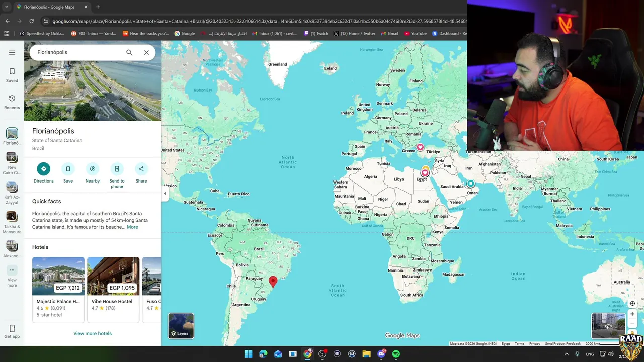Click the Greenland label on map
Image resolution: width=644 pixels, height=362 pixels.
277,64
